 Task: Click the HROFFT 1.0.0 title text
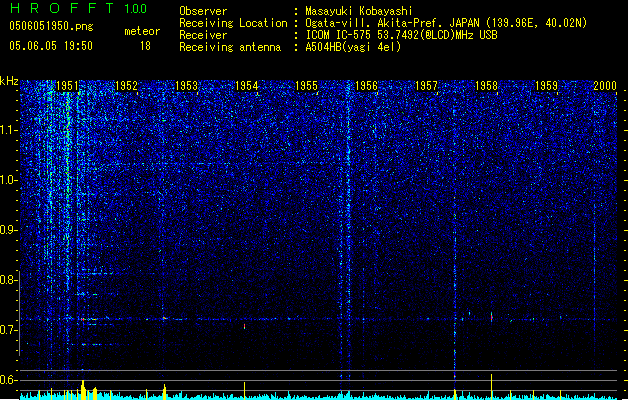pyautogui.click(x=78, y=8)
